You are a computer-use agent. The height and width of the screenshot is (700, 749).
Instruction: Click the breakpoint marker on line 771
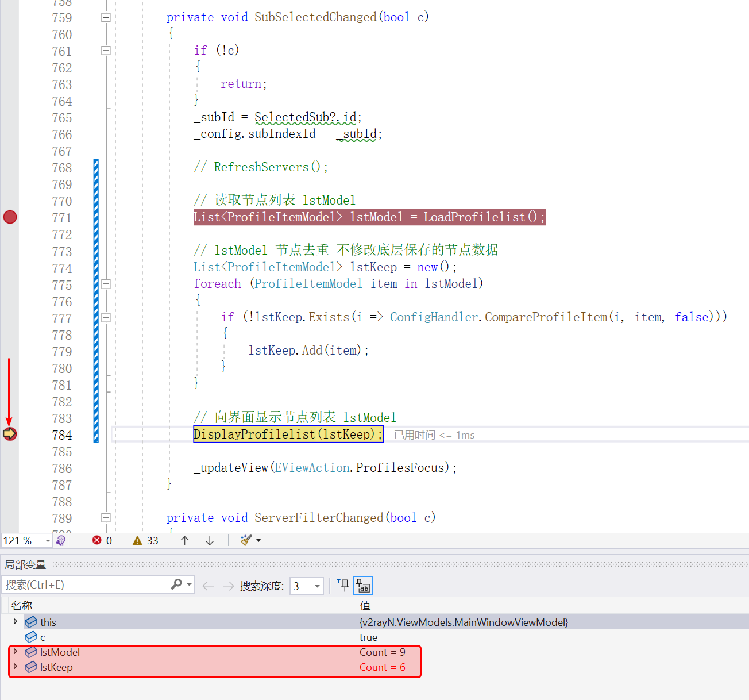tap(10, 217)
